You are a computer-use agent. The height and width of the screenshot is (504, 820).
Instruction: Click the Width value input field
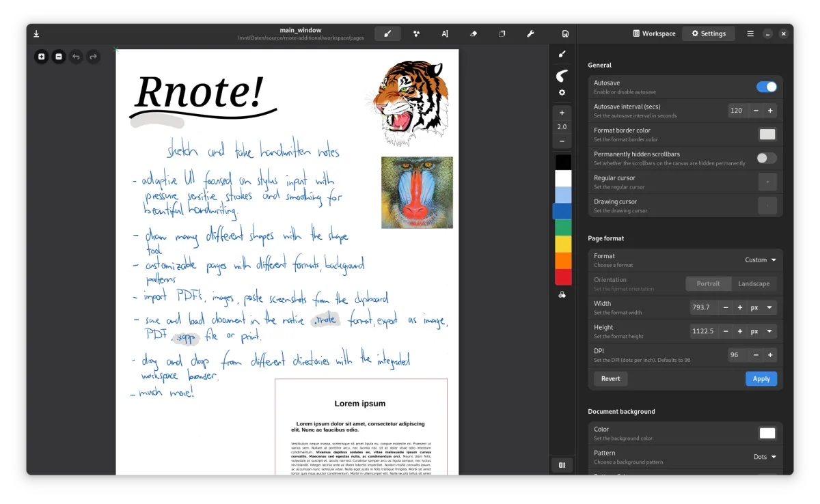705,307
